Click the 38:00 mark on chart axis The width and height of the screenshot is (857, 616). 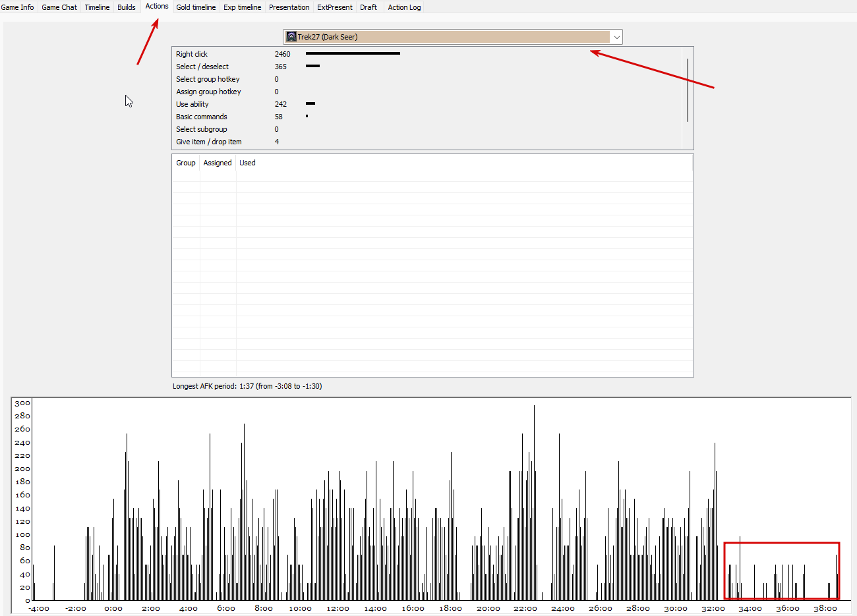click(x=825, y=608)
